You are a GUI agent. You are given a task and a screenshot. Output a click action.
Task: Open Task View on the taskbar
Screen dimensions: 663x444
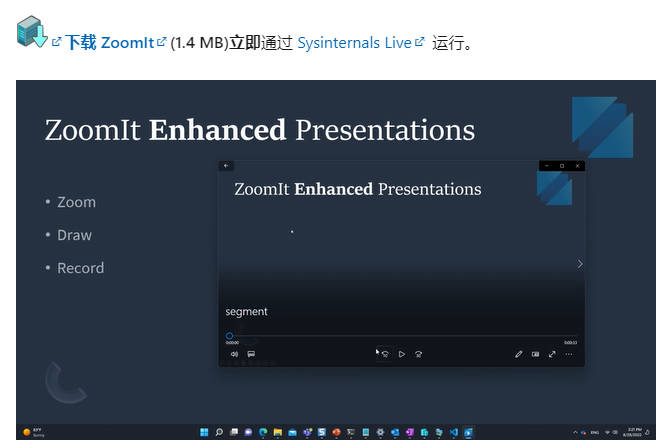[x=234, y=432]
